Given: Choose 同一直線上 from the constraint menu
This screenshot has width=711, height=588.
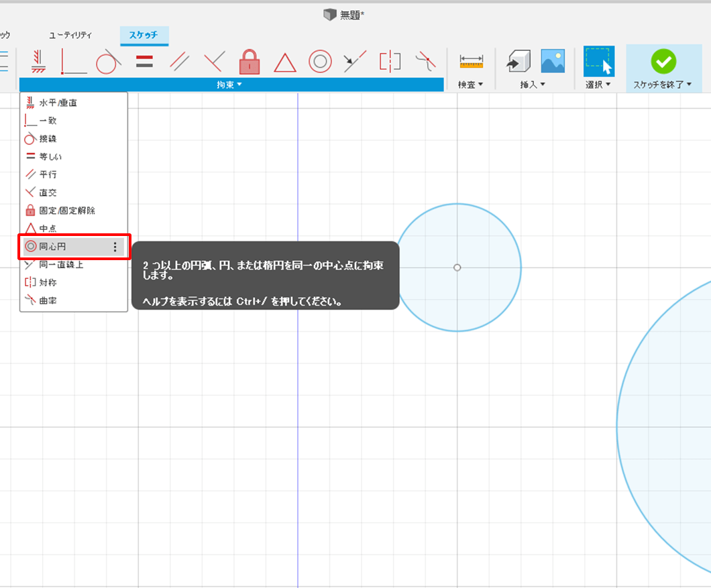Looking at the screenshot, I should (x=74, y=265).
